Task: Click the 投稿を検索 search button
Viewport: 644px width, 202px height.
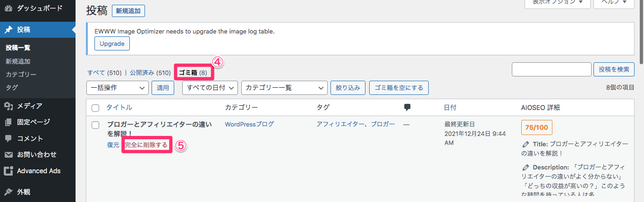Action: 614,69
